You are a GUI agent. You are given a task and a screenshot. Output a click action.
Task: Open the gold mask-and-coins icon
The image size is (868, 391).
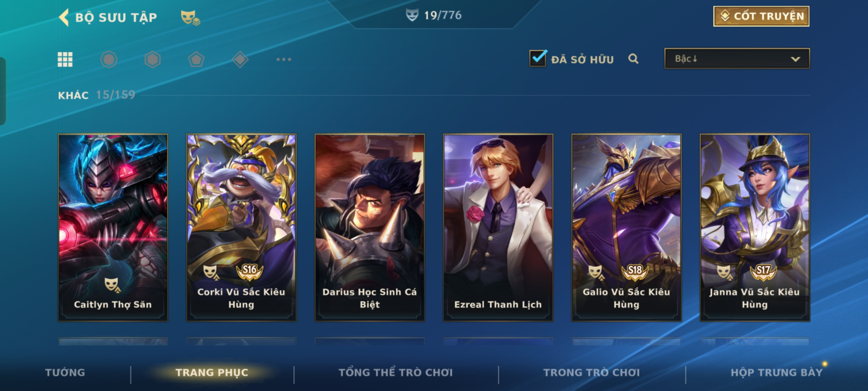(x=190, y=17)
